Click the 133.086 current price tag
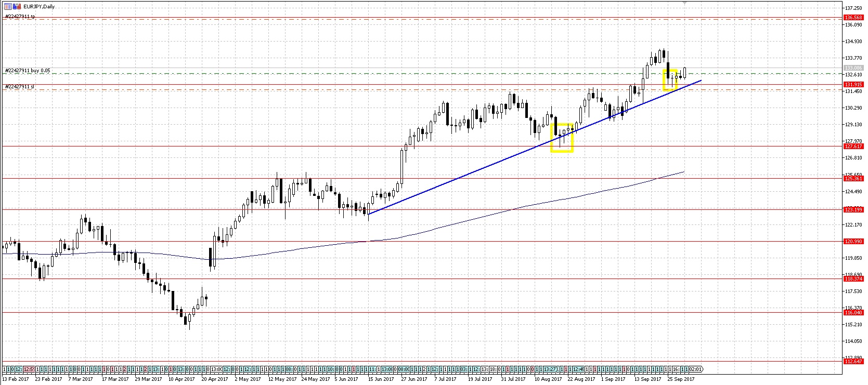Viewport: 868px width, 385px height. coord(854,68)
